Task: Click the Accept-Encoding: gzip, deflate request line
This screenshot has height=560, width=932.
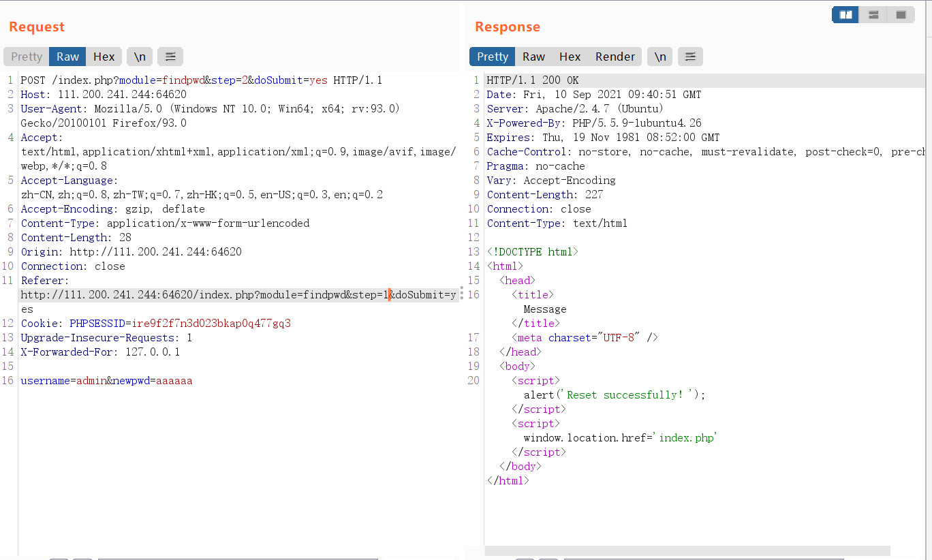Action: click(112, 209)
